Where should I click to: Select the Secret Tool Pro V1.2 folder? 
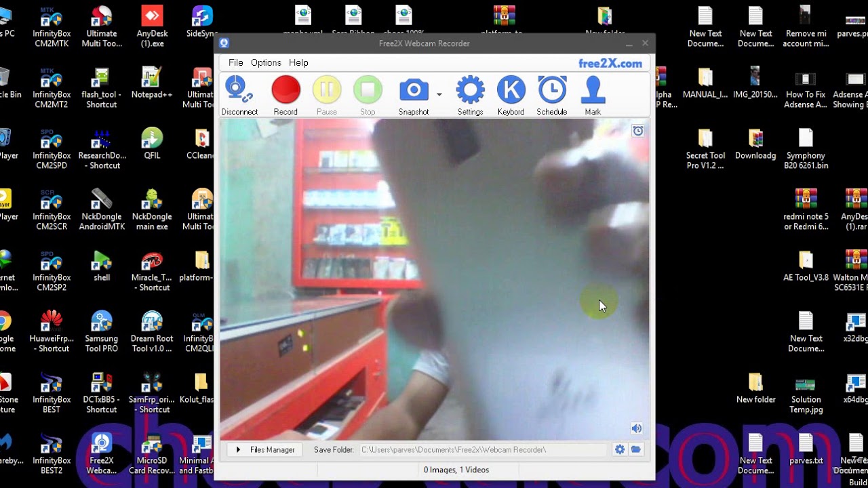(705, 149)
